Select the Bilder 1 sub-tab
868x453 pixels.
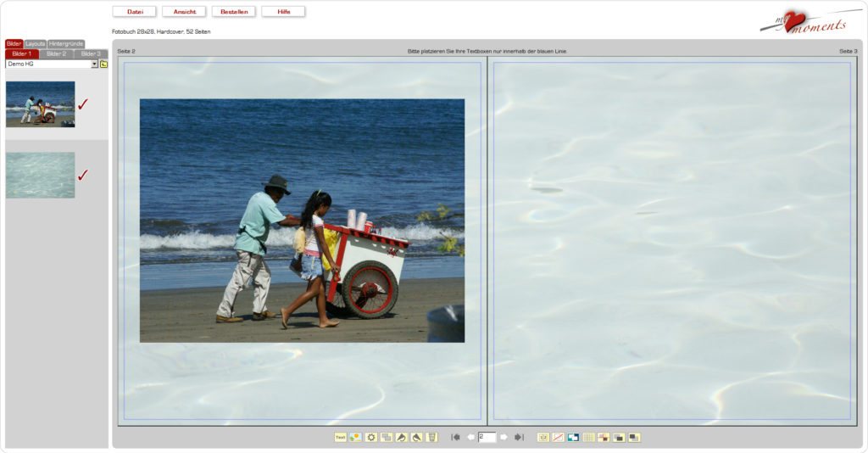[x=22, y=53]
